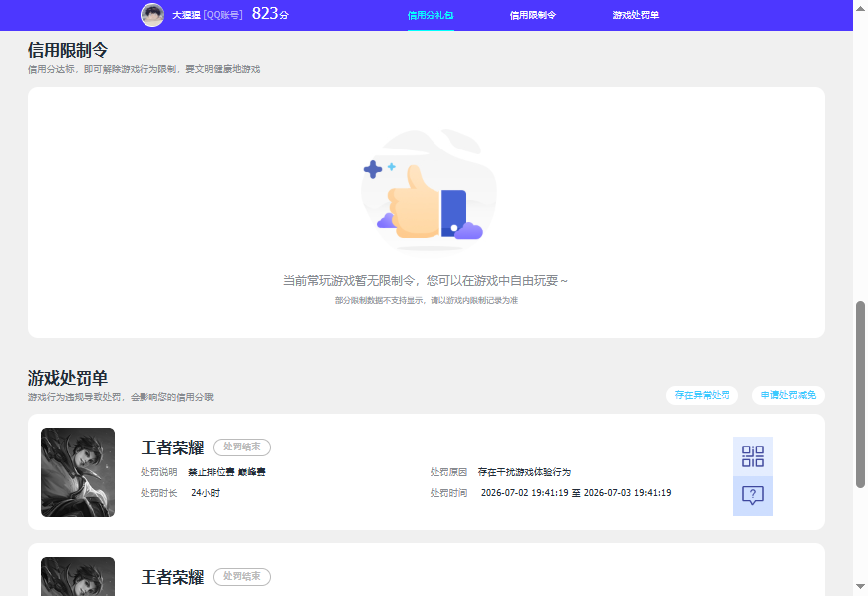Screen dimensions: 868x596
Task: Click the penalty time range 2026-07-02 to 2026-07-03
Action: [576, 493]
